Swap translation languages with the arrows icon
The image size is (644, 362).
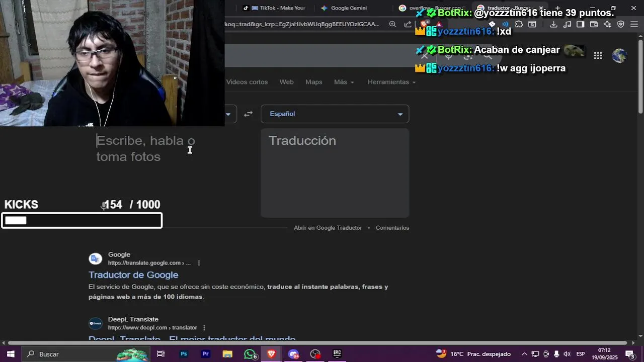click(x=248, y=114)
